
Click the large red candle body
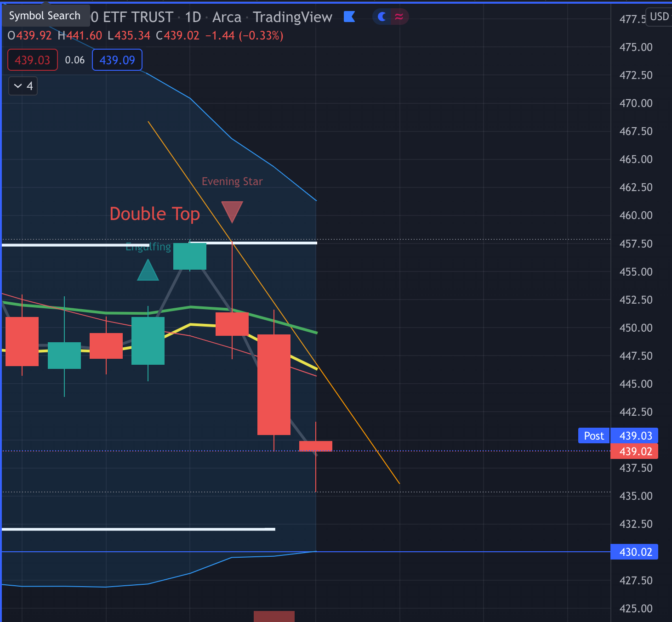point(274,385)
